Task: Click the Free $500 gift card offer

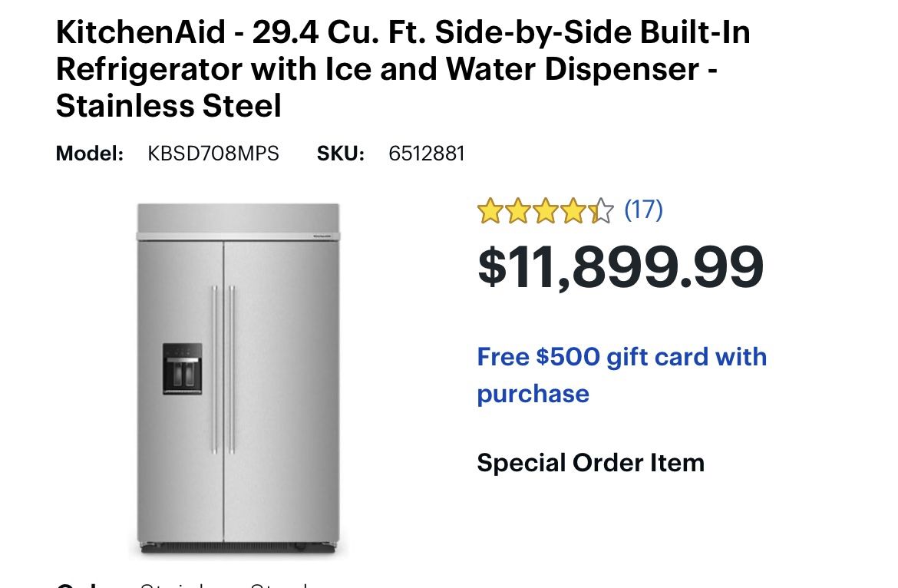Action: pos(622,374)
